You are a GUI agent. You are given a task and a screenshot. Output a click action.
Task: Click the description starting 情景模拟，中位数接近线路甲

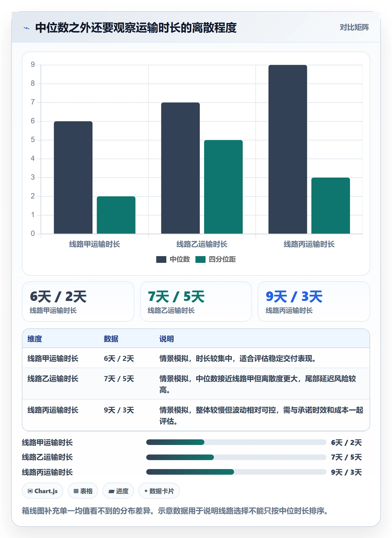point(258,384)
